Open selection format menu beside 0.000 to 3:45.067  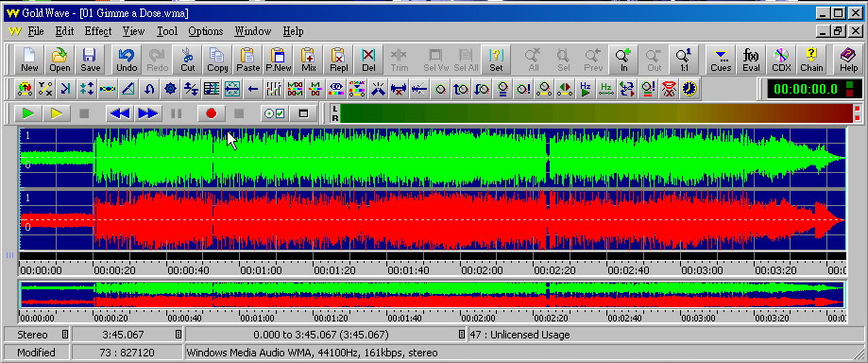[x=462, y=335]
